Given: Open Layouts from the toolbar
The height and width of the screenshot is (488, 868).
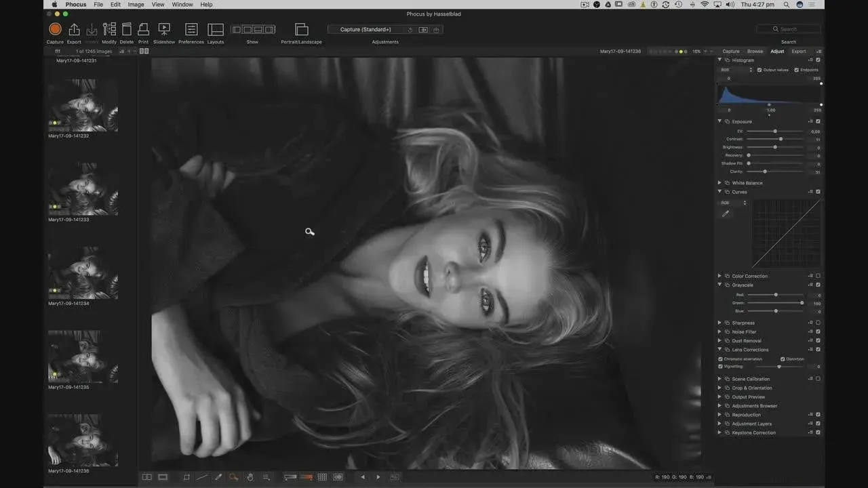Looking at the screenshot, I should 216,29.
